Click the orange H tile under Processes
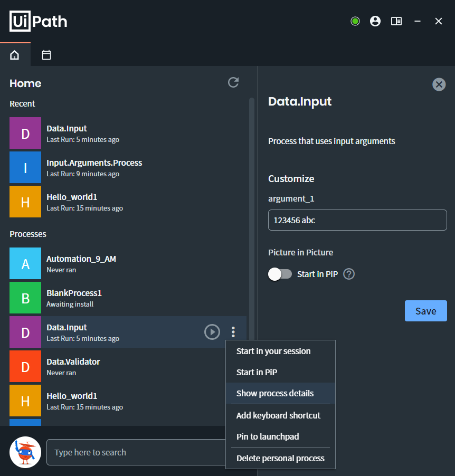This screenshot has width=455, height=476. 25,401
